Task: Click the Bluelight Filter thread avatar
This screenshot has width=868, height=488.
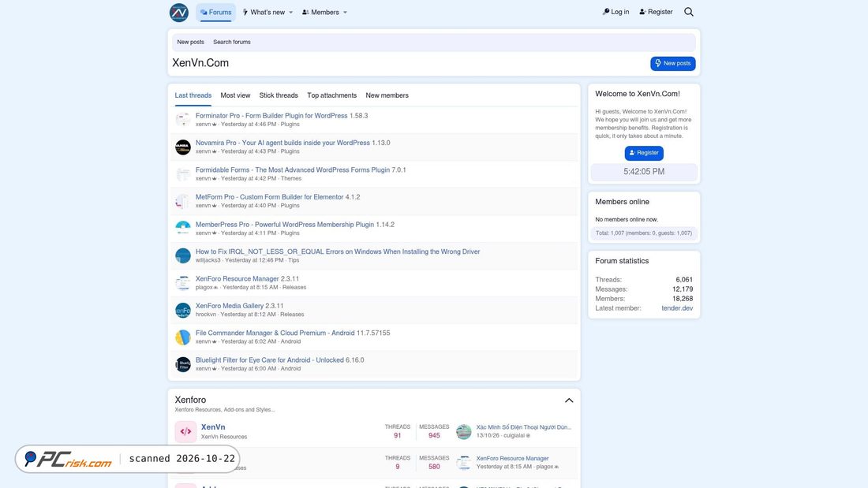Action: point(183,364)
